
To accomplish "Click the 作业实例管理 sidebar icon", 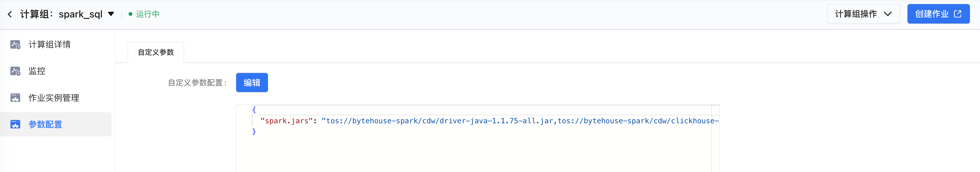I will 15,98.
